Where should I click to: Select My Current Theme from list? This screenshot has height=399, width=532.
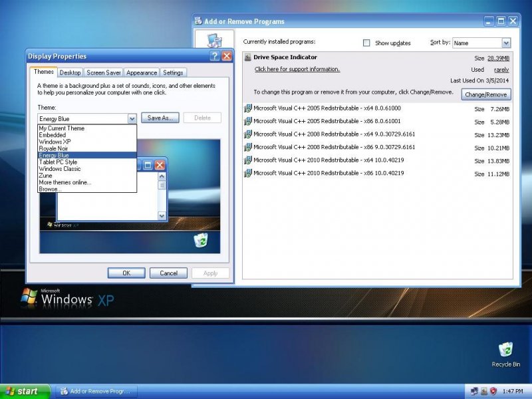click(87, 128)
